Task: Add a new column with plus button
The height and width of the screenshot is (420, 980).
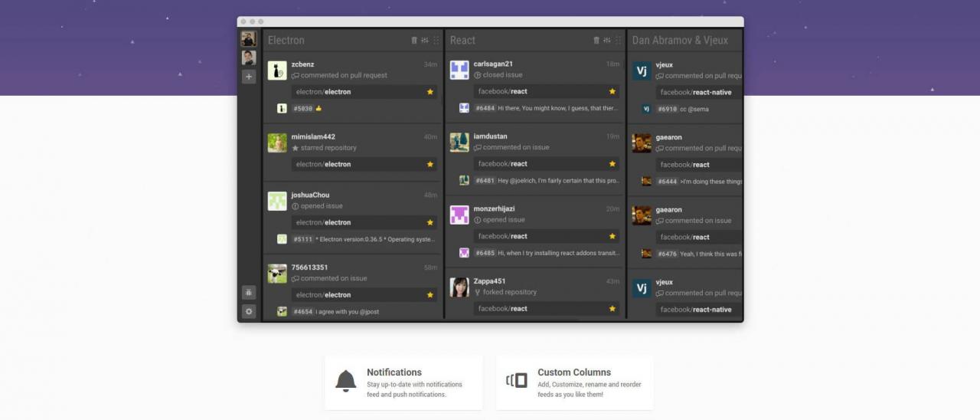Action: (249, 77)
